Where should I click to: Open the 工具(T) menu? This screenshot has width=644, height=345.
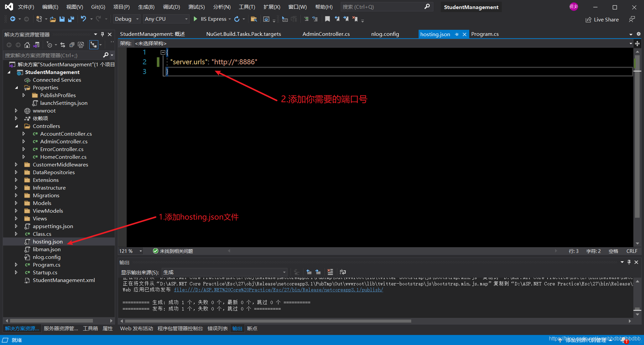click(x=247, y=7)
